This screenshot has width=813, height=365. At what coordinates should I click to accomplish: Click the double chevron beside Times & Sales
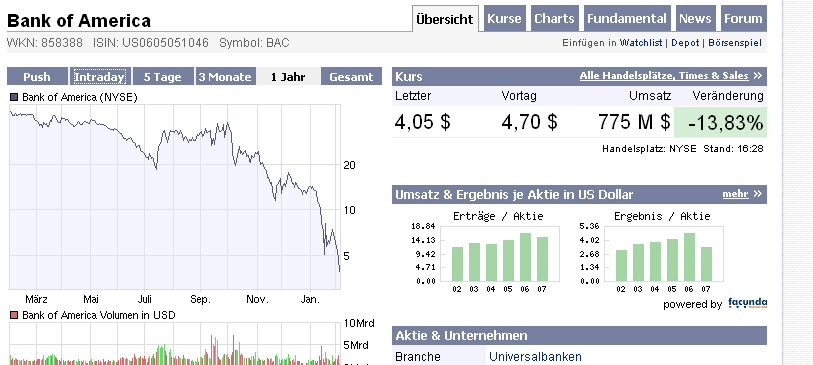pos(758,76)
